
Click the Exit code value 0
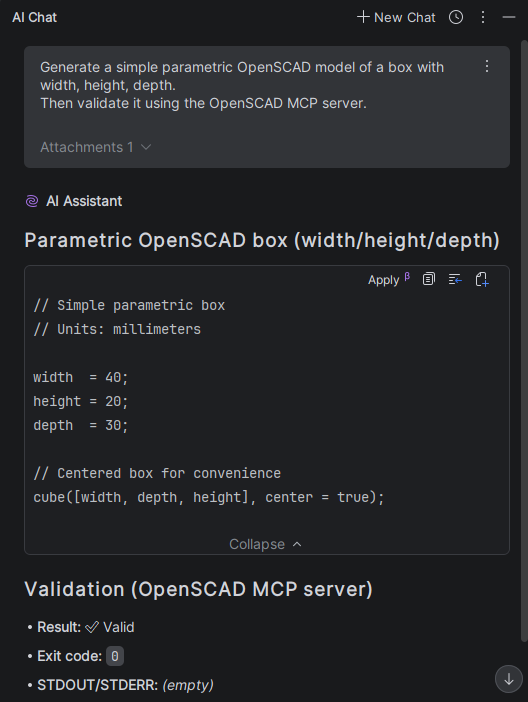(x=115, y=656)
